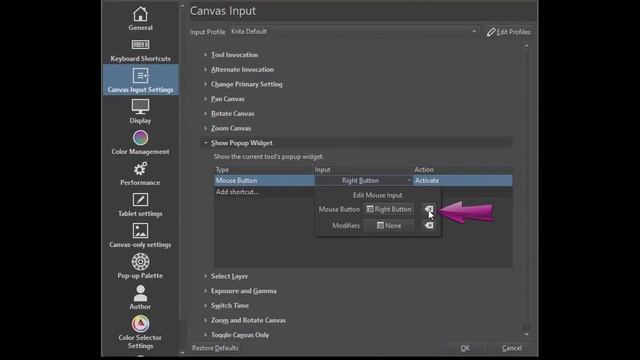640x360 pixels.
Task: Open Tablet settings page
Action: tap(140, 204)
